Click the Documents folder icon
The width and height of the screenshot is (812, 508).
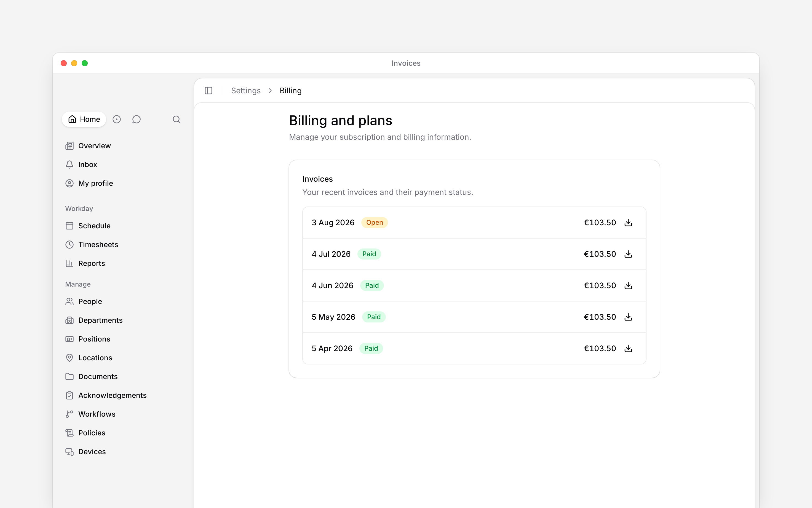click(x=70, y=377)
